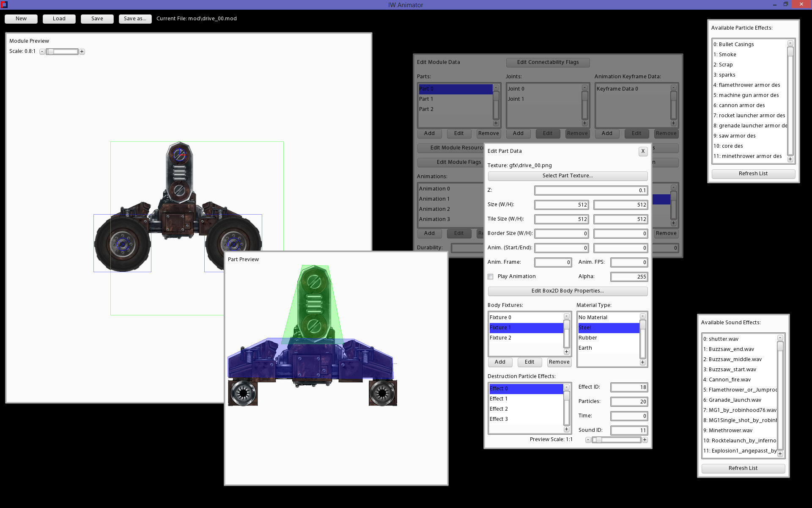Open Edit Connectability Flags
Image resolution: width=812 pixels, height=508 pixels.
click(548, 62)
